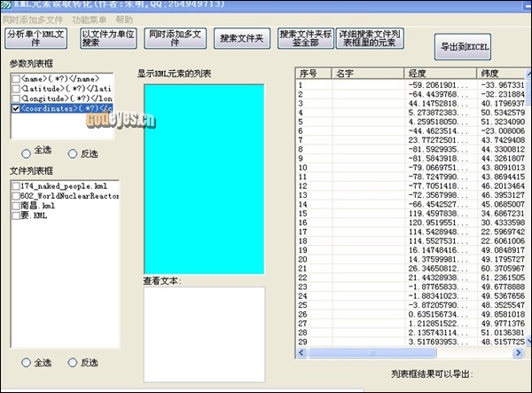Click the table's left scroll arrow

(301, 353)
